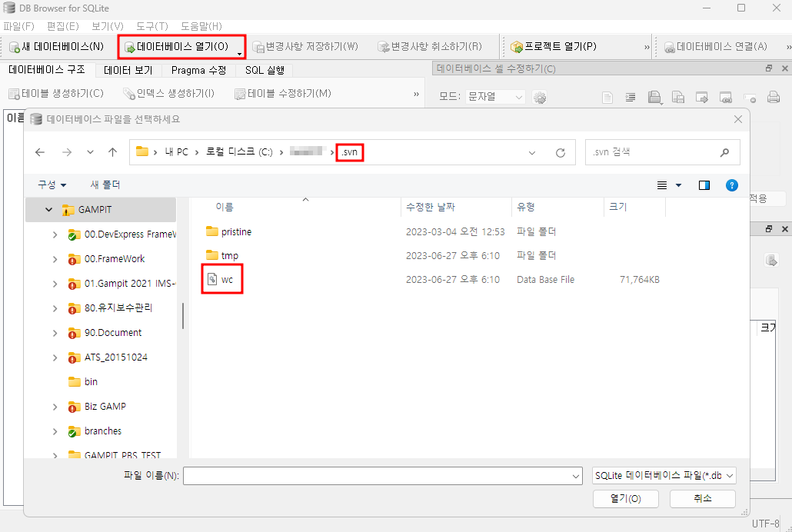Switch to 데이터베이스 구조 tab
This screenshot has height=532, width=792.
coord(46,70)
